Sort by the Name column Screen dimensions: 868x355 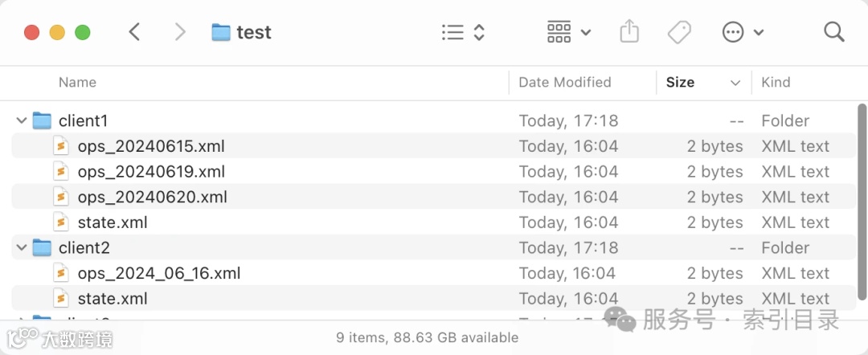click(x=77, y=82)
